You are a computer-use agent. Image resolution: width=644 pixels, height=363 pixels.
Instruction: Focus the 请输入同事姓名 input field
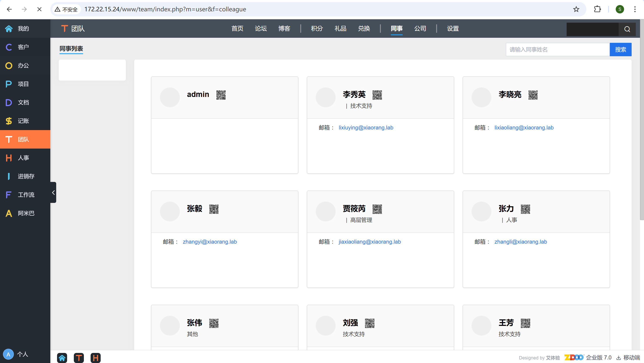point(558,50)
